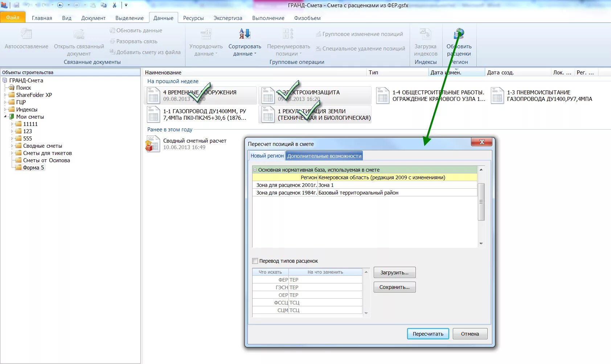Click Групповое изменение позиций
Viewport: 611px width, 364px height.
click(359, 34)
